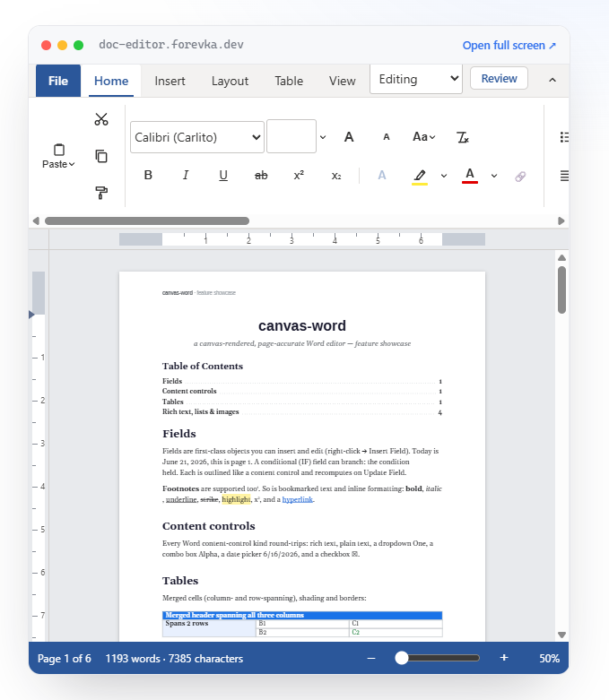Click document scroll down arrow
The image size is (609, 700).
(x=562, y=635)
